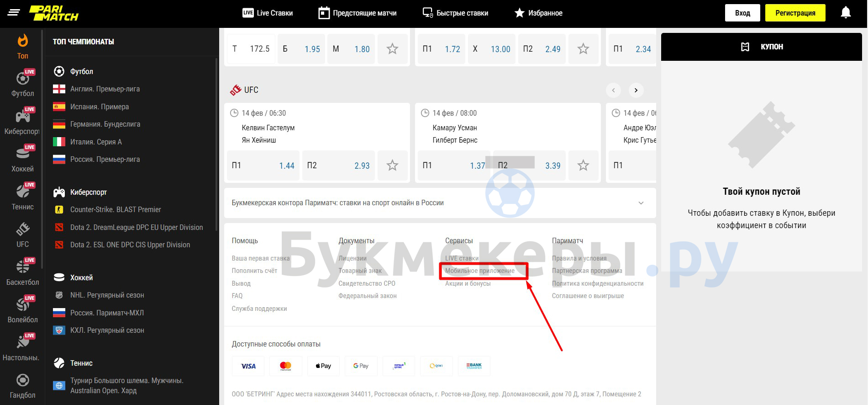Image resolution: width=868 pixels, height=405 pixels.
Task: Select X 13.00 draw odds
Action: pos(491,49)
